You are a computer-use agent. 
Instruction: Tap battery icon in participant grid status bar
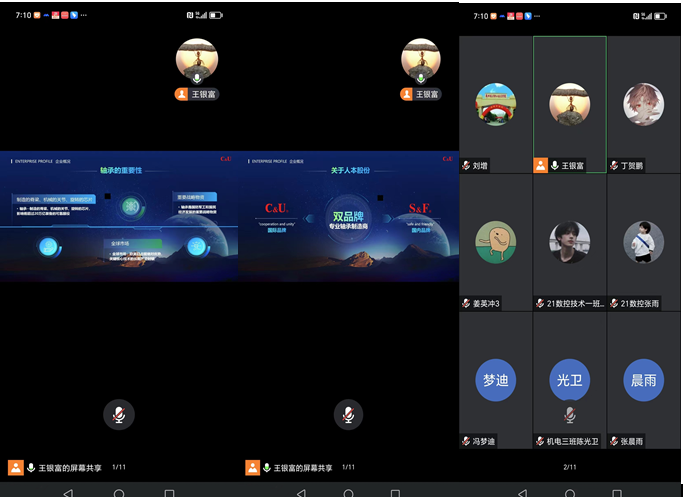pyautogui.click(x=660, y=16)
